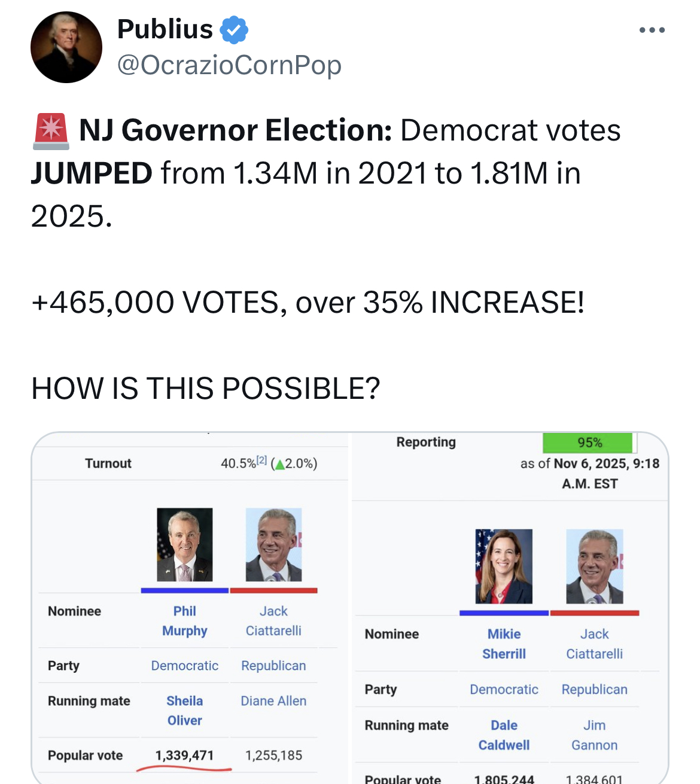Click Sheila Oliver running mate link
The image size is (700, 784).
click(184, 710)
